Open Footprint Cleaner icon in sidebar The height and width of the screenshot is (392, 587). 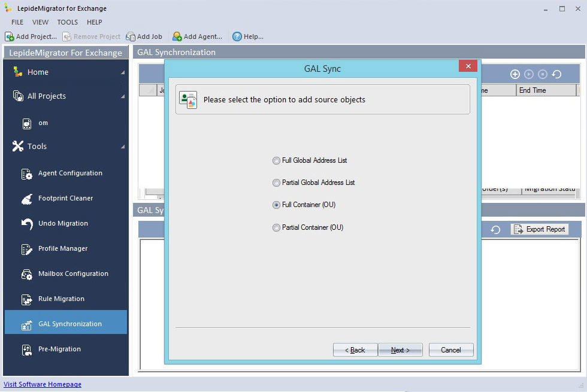click(26, 199)
